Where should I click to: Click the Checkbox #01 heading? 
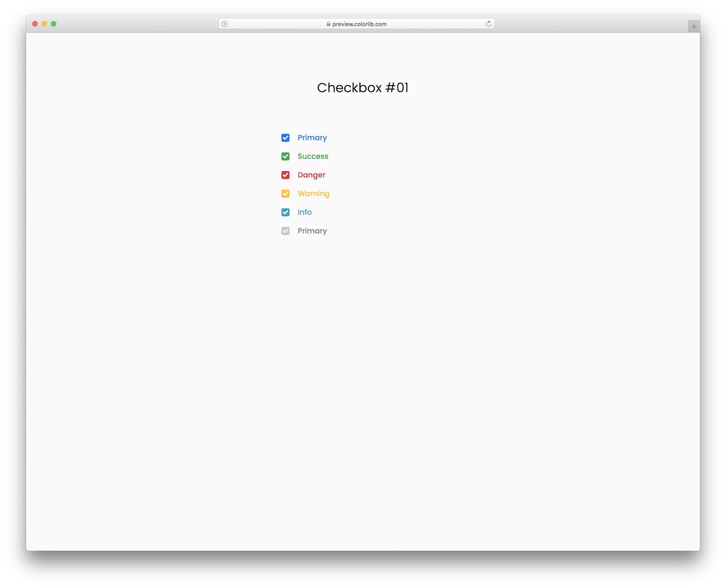tap(362, 88)
